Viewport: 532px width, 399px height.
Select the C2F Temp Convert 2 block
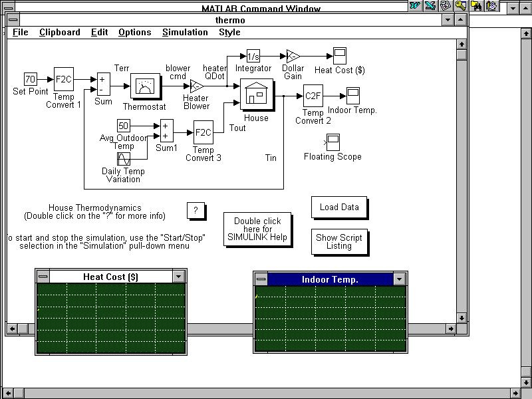(x=313, y=96)
